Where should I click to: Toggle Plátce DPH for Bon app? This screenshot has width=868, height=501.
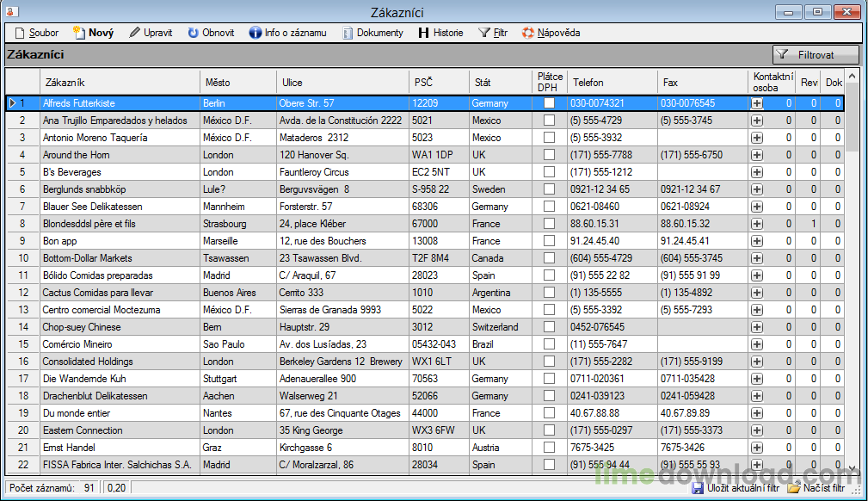[549, 241]
